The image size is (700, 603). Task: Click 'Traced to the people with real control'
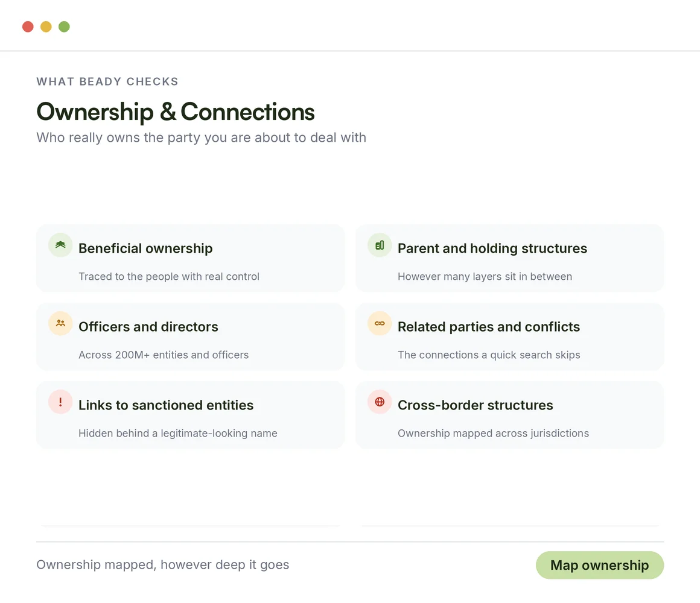(169, 277)
